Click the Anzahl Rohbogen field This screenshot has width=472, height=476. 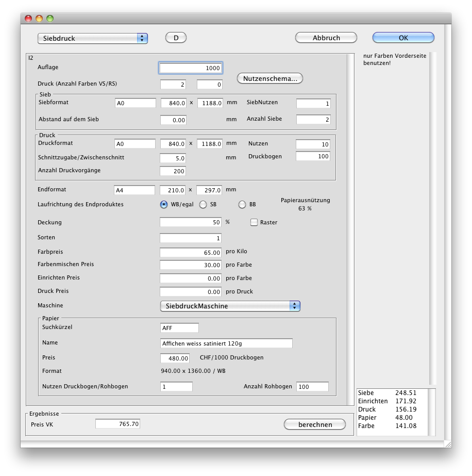tap(312, 386)
